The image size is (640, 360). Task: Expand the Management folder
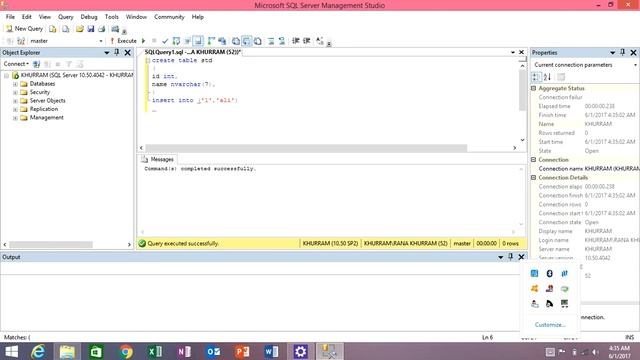pyautogui.click(x=15, y=118)
